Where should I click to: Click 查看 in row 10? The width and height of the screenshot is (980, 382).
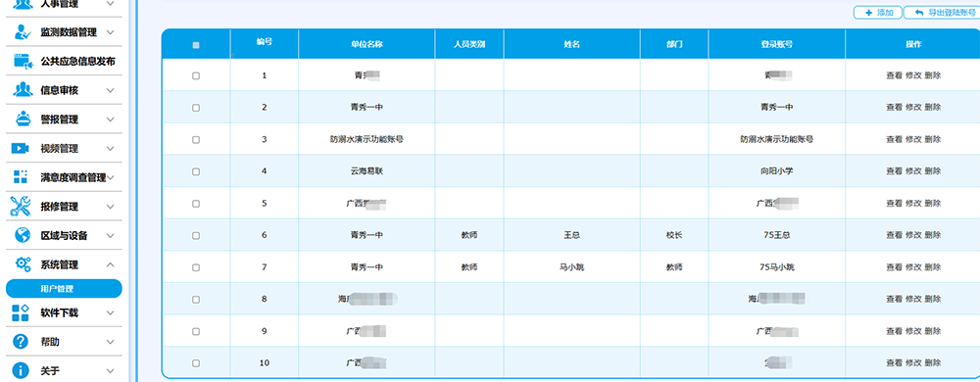(894, 363)
